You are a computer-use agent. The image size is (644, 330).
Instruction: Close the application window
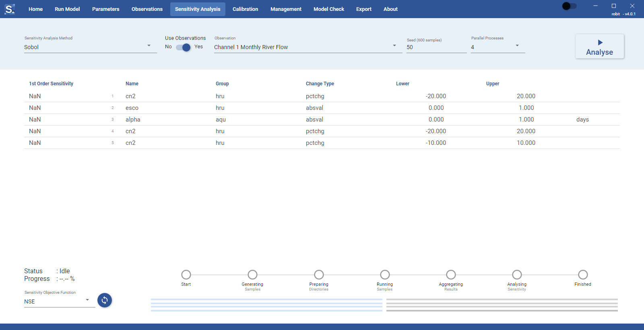[x=632, y=6]
